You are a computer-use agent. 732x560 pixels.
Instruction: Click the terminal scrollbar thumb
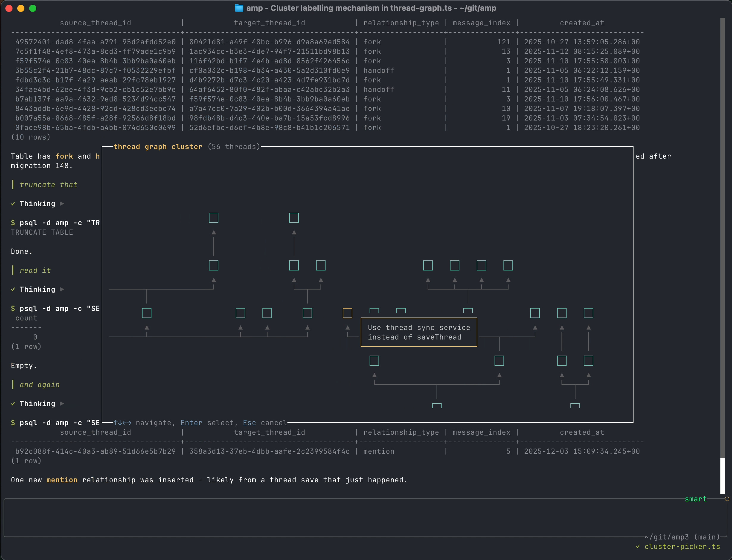tap(722, 476)
